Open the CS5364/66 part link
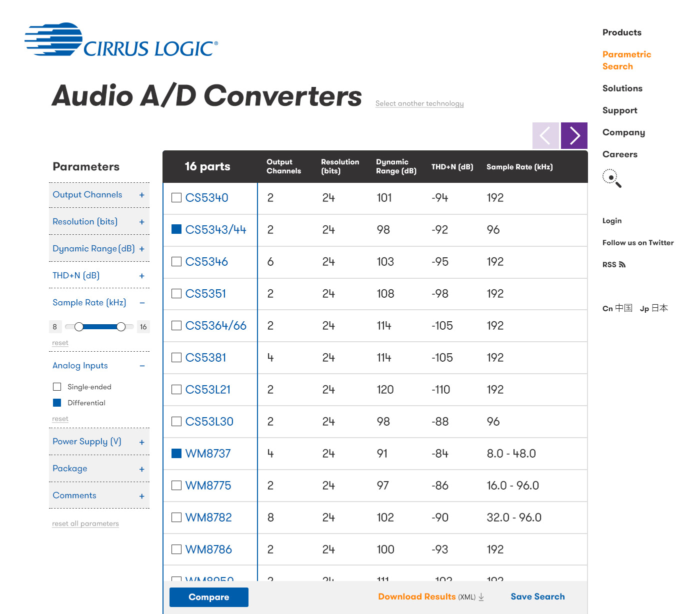This screenshot has height=614, width=700. pyautogui.click(x=216, y=326)
